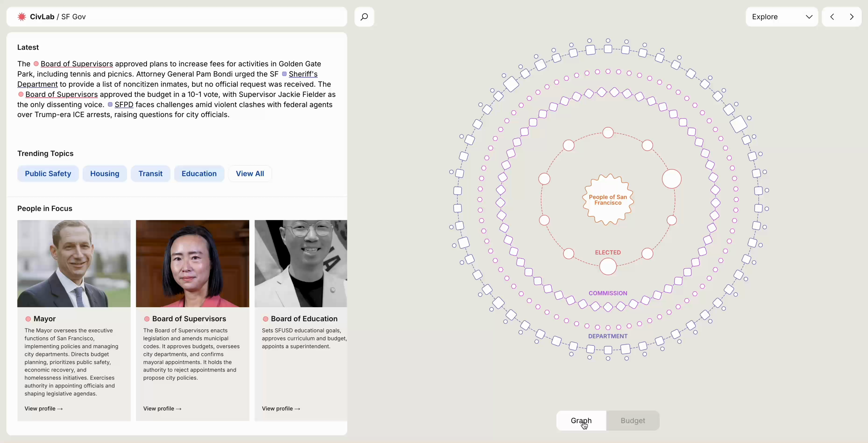
Task: Click the Trending Topics heading
Action: pos(45,153)
